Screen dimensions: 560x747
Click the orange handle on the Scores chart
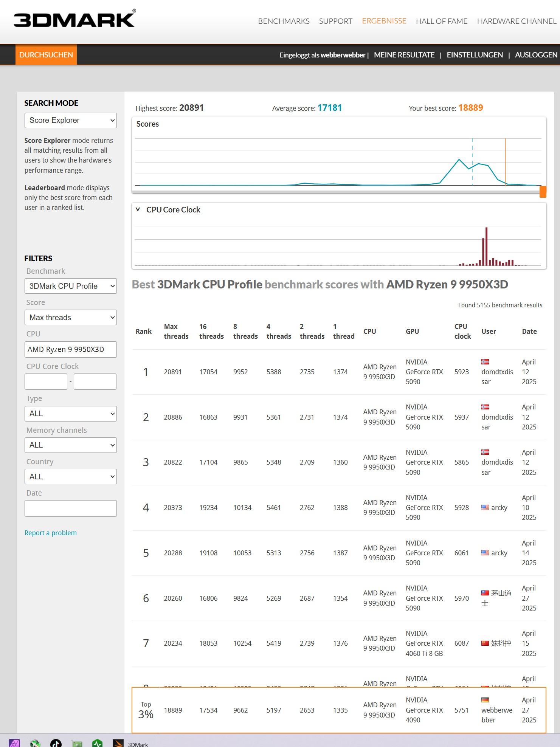pyautogui.click(x=543, y=192)
